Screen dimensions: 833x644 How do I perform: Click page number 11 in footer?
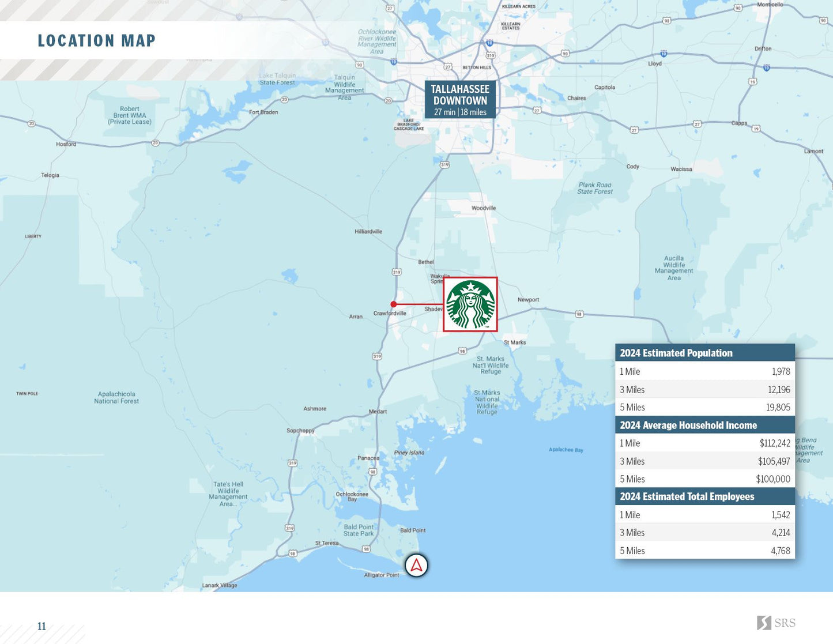42,626
